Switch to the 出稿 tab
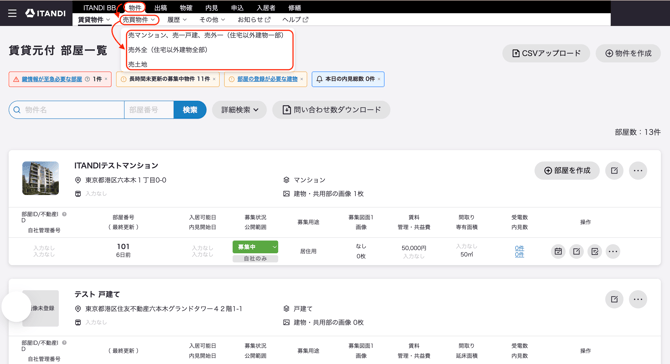The width and height of the screenshot is (670, 364). [x=161, y=8]
